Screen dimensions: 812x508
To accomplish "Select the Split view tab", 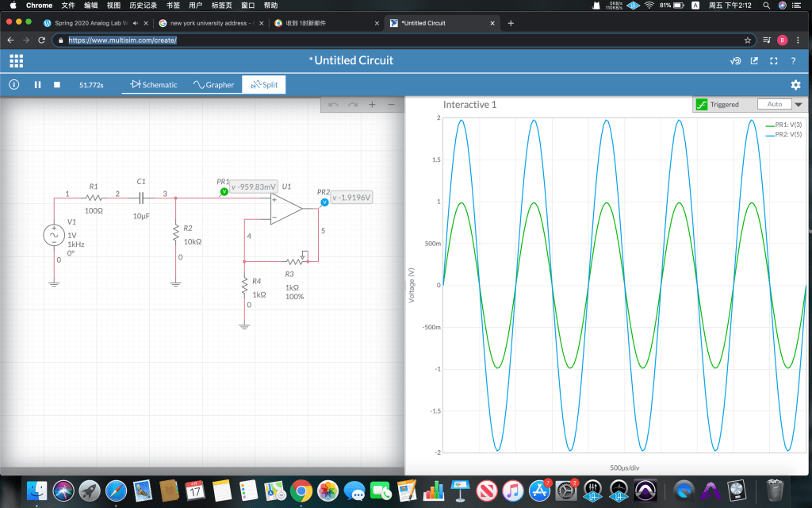I will tap(264, 85).
